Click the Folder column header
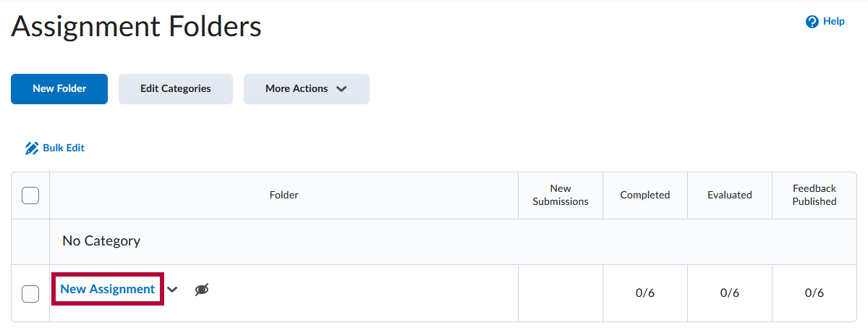Viewport: 868px width, 328px height. pyautogui.click(x=284, y=195)
